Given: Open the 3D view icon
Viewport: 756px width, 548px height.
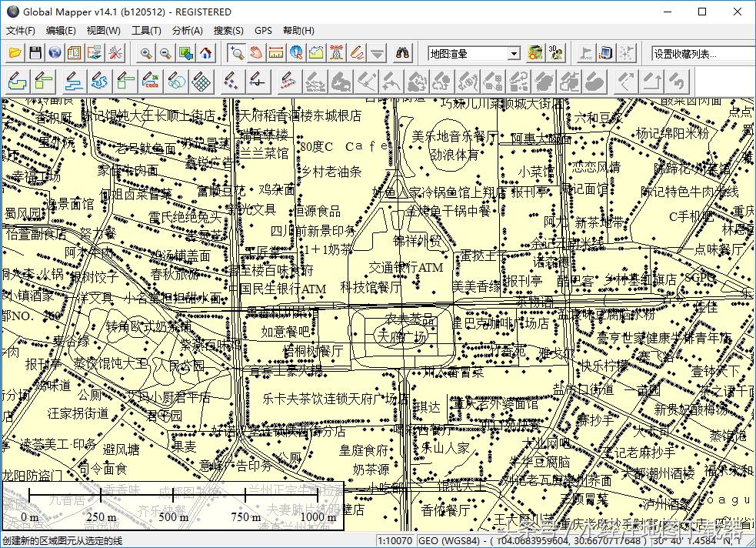Looking at the screenshot, I should pos(555,53).
